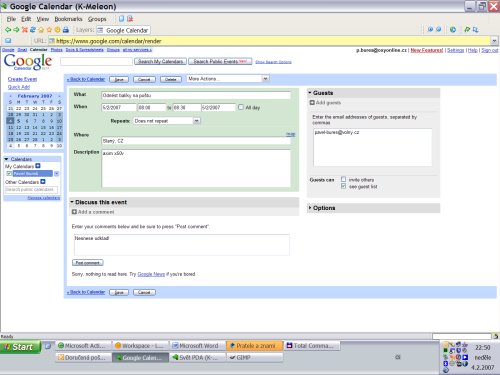This screenshot has height=375, width=500.
Task: Click the plus icon beside Other Calendars
Action: [43, 182]
